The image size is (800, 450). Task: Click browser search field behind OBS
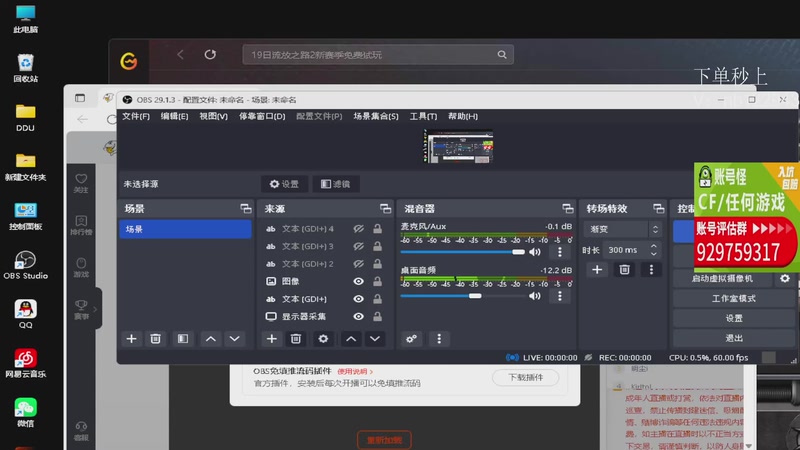[x=378, y=55]
